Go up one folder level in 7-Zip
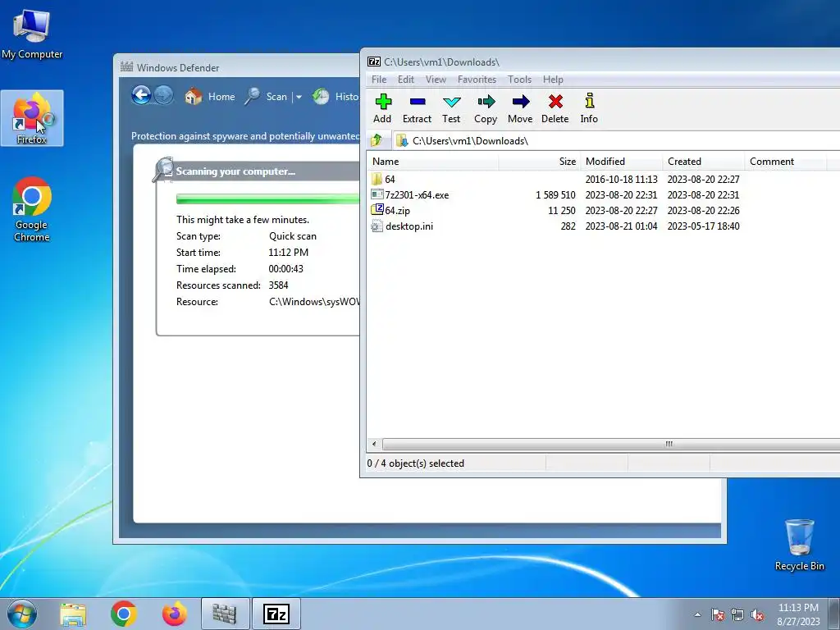This screenshot has height=630, width=840. (376, 140)
